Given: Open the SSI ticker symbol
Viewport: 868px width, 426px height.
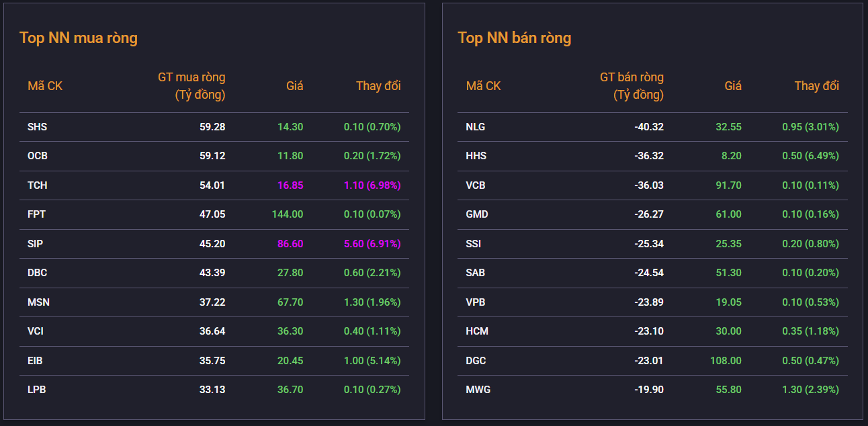Looking at the screenshot, I should (474, 243).
